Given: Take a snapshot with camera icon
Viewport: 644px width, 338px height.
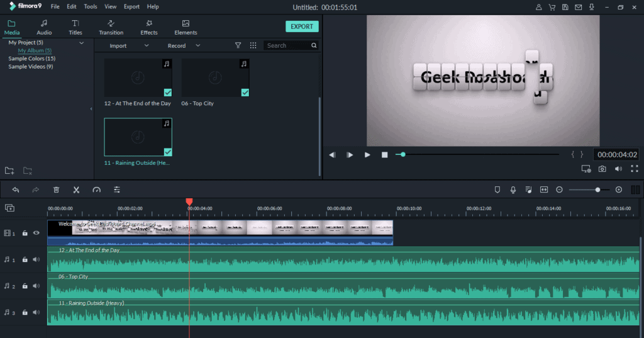Looking at the screenshot, I should [602, 169].
